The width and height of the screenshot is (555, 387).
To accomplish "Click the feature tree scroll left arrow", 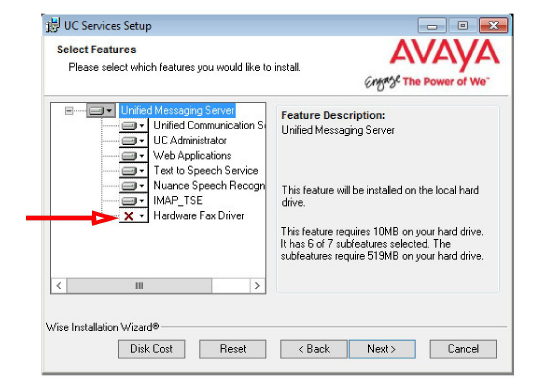I will pyautogui.click(x=59, y=285).
